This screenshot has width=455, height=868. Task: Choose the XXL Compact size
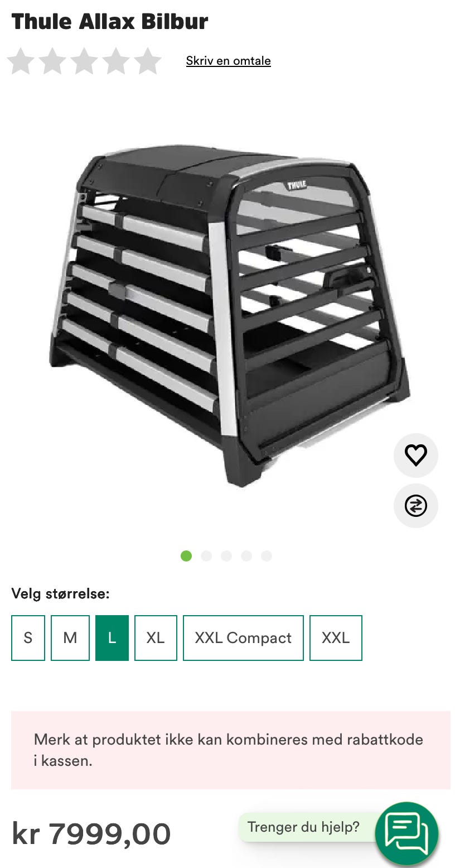243,638
